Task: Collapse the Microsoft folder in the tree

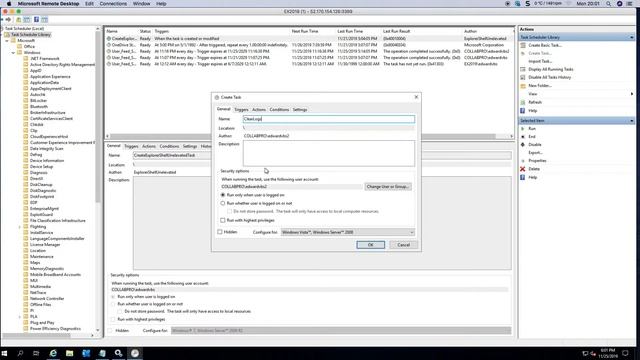Action: tap(7, 41)
